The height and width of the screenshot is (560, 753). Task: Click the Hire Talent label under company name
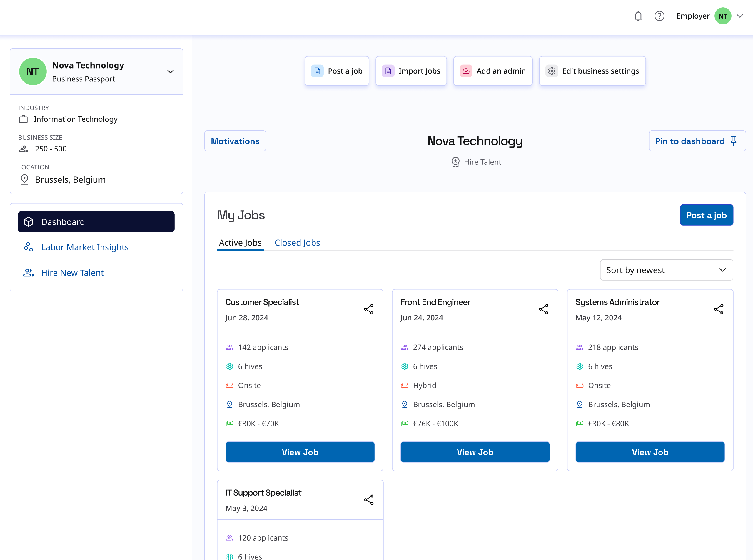pos(482,162)
